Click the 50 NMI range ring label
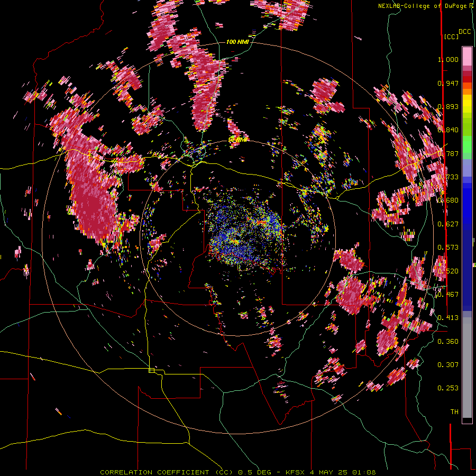 pyautogui.click(x=237, y=140)
